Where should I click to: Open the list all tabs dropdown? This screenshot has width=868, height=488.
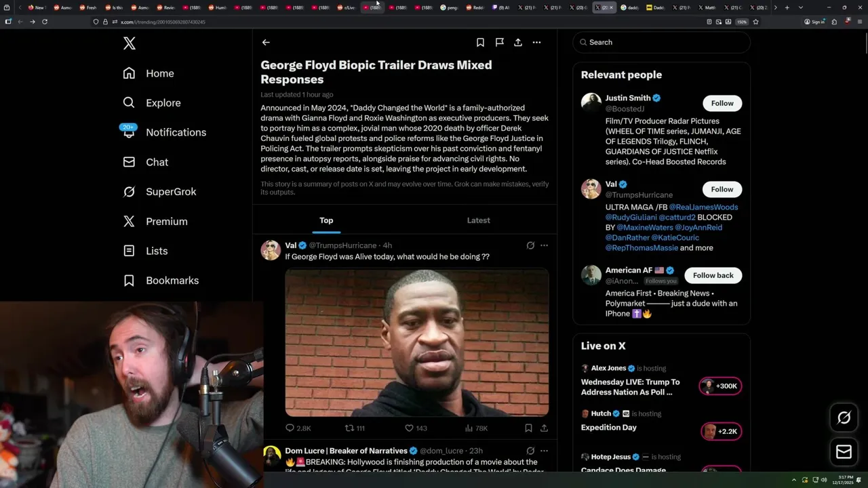point(801,7)
